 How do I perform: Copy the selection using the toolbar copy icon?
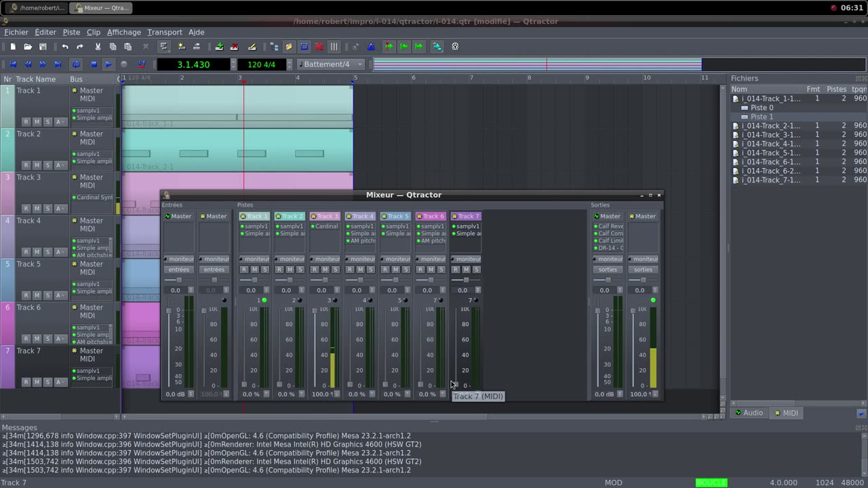coord(113,47)
